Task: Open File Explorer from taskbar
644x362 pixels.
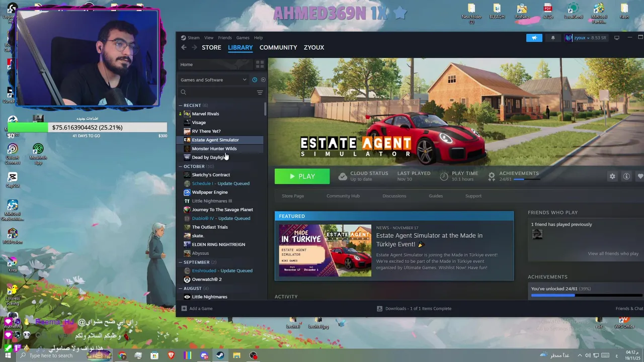Action: 236,355
